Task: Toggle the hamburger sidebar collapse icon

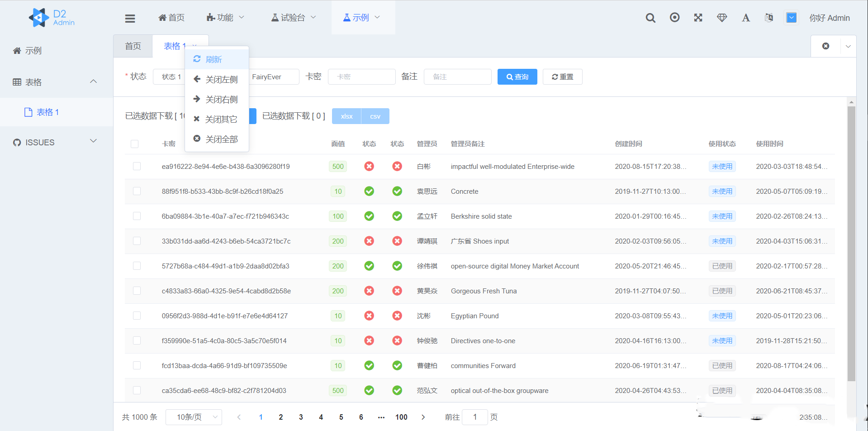Action: (130, 18)
